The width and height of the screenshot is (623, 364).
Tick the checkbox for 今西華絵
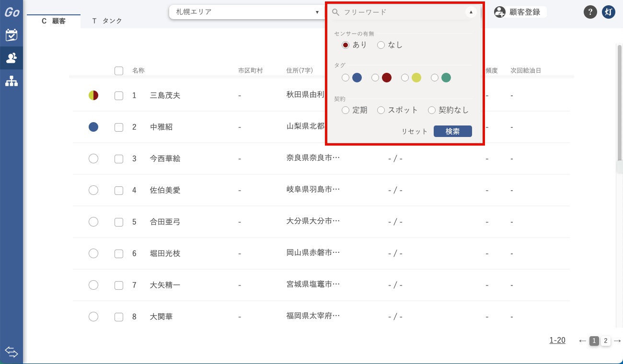point(119,159)
